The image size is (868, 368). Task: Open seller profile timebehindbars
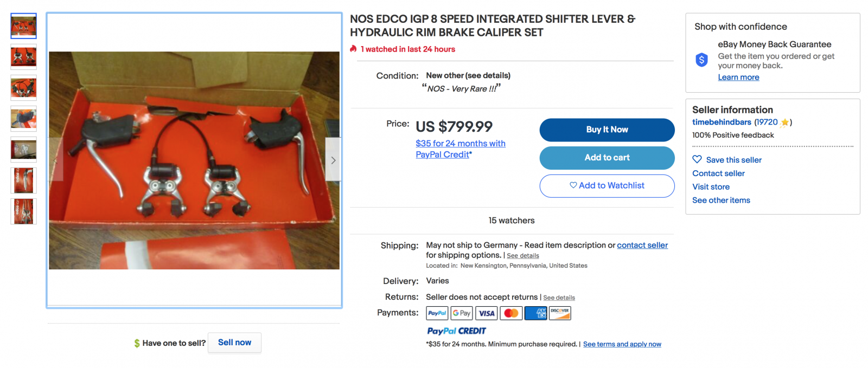tap(722, 122)
